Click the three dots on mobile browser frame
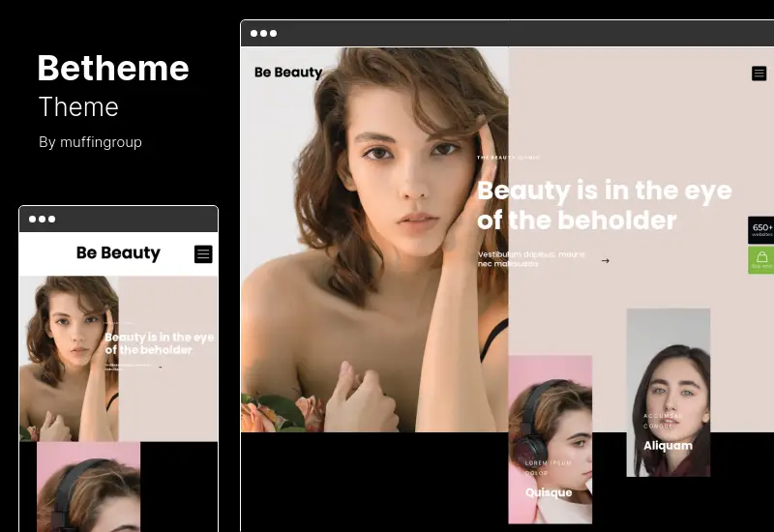This screenshot has height=532, width=774. click(x=42, y=220)
